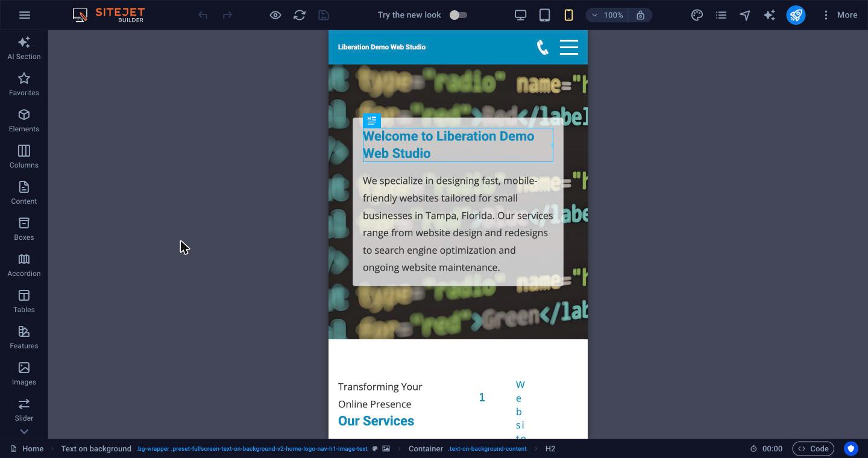Save the website with disk icon
868x458 pixels.
[x=324, y=15]
